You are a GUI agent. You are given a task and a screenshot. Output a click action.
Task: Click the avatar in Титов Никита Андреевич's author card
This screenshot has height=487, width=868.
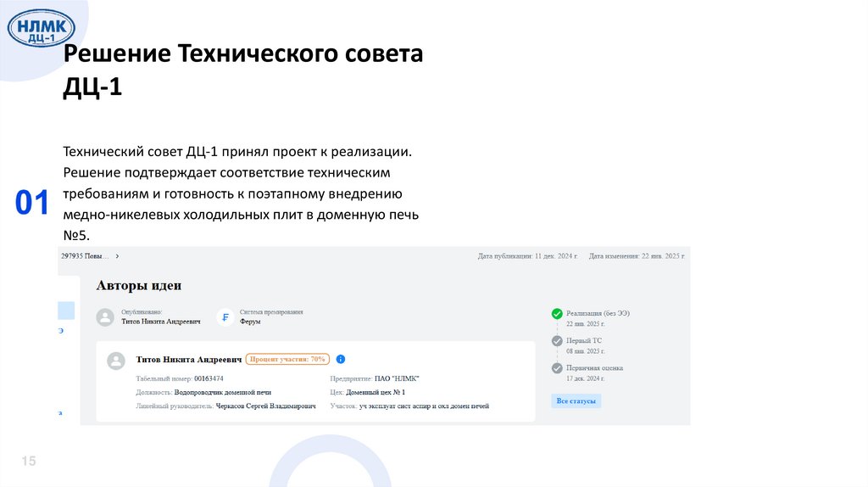click(x=116, y=361)
